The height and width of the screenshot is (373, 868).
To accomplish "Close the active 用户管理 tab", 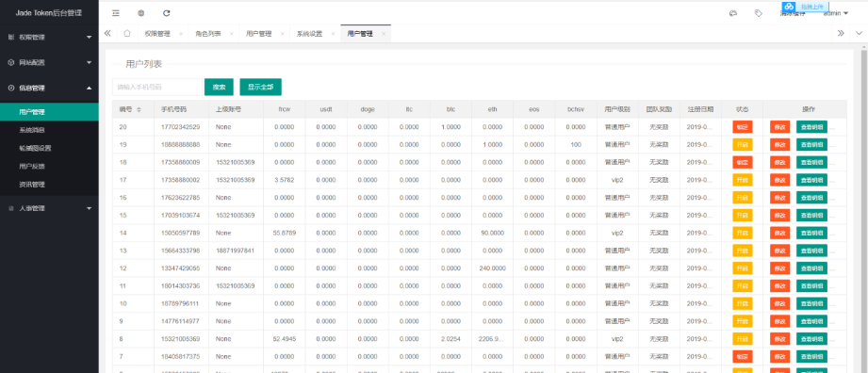I will click(383, 34).
